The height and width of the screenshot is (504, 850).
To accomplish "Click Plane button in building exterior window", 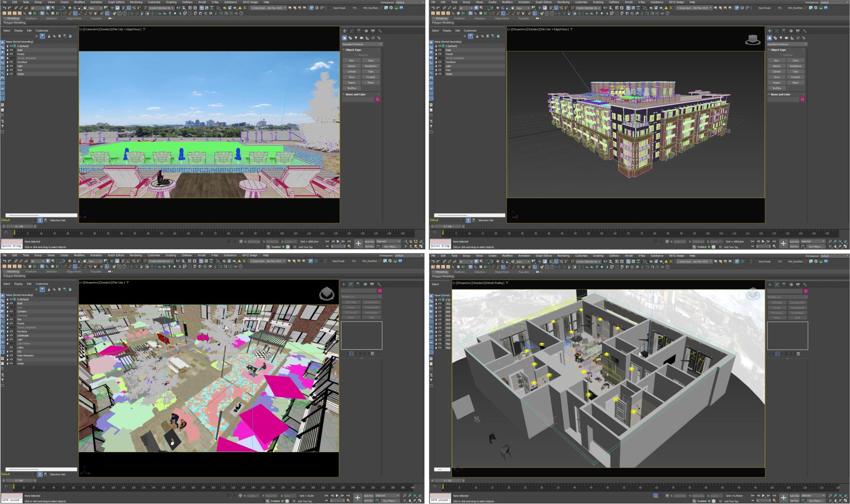I will click(x=796, y=83).
